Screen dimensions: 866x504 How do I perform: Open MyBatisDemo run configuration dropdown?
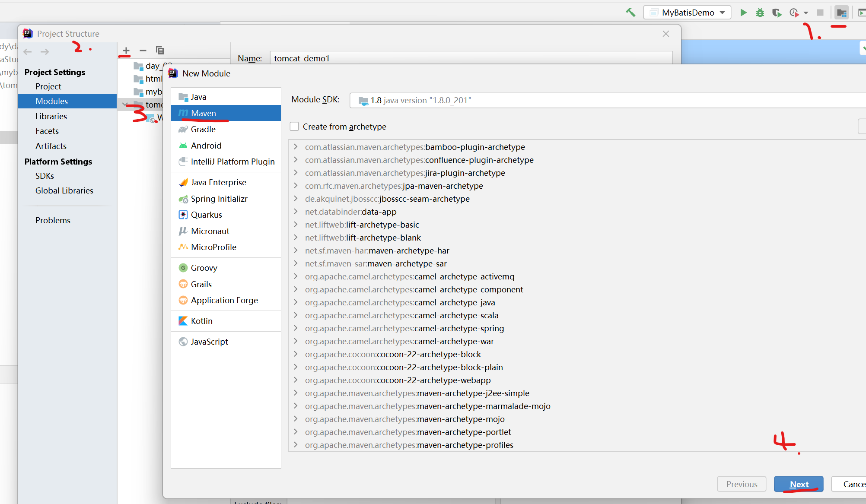687,13
